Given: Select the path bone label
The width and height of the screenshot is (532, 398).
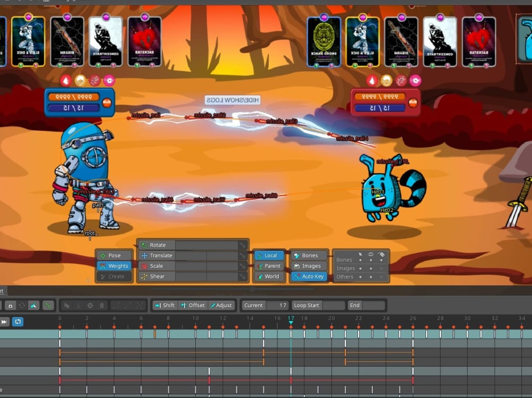Looking at the screenshot, I should click(98, 205).
